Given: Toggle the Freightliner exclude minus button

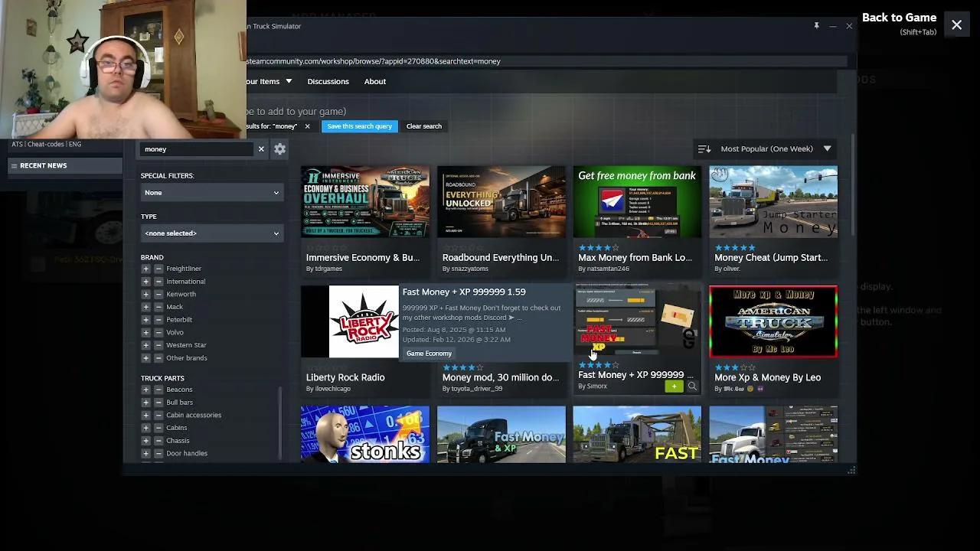Looking at the screenshot, I should point(158,269).
